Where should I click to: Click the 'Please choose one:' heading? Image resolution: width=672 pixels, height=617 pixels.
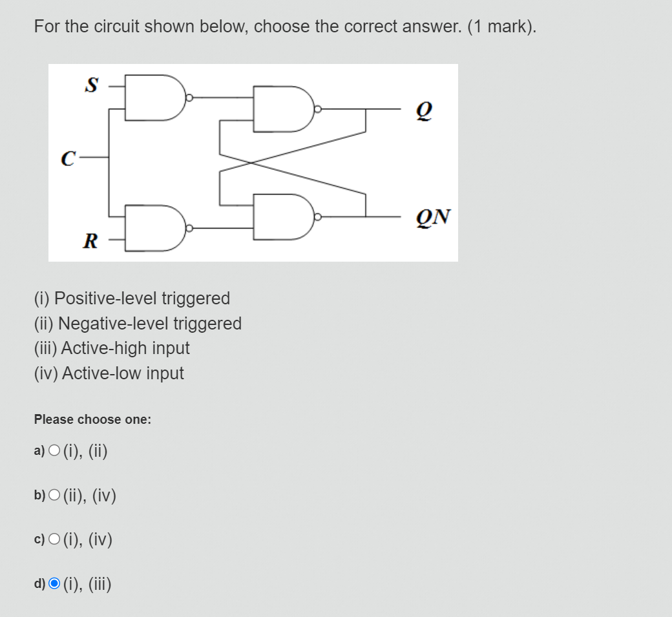[92, 419]
